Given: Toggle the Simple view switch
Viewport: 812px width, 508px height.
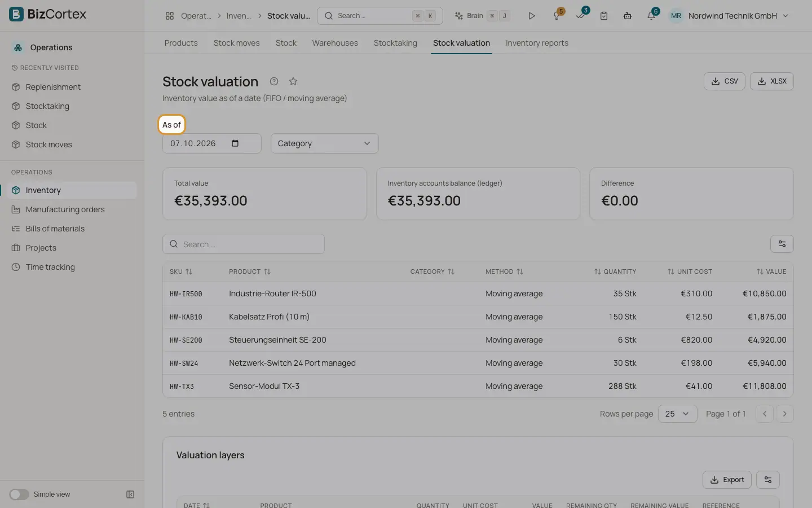Looking at the screenshot, I should (19, 494).
